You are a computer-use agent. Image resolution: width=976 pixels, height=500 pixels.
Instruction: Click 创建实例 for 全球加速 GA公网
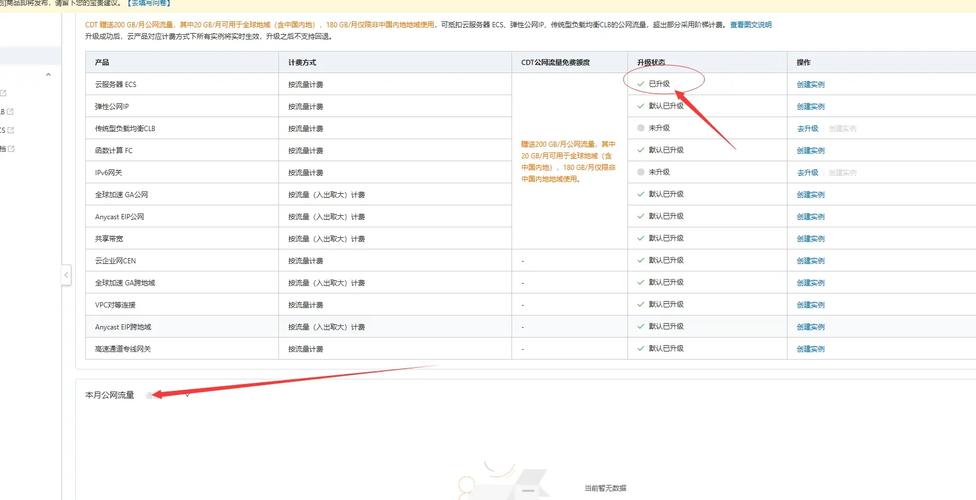point(810,195)
